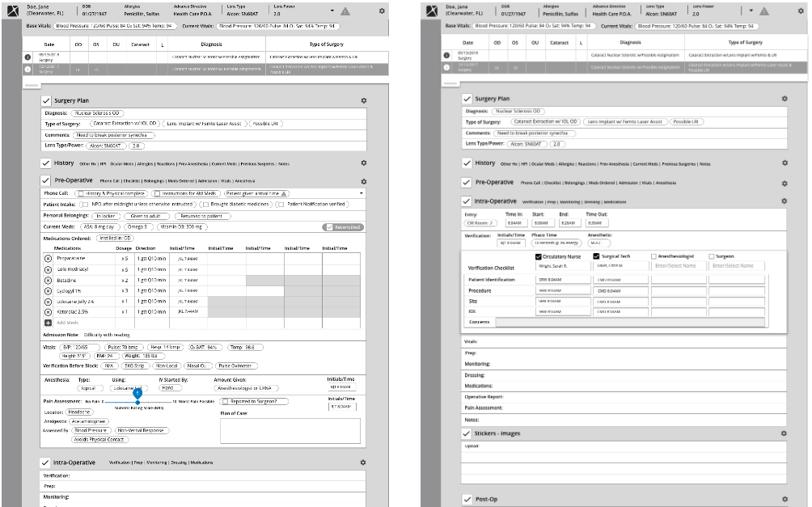
Task: Expand the Phone Call row dropdown arrow
Action: 361,194
